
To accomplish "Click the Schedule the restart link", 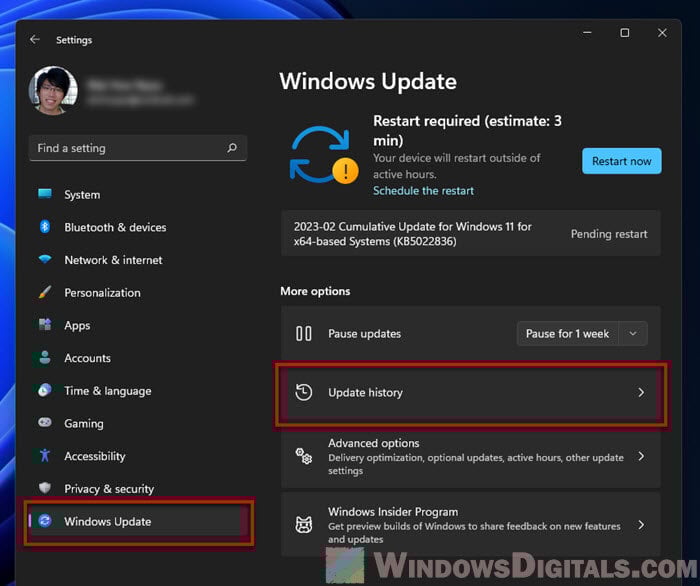I will 423,191.
